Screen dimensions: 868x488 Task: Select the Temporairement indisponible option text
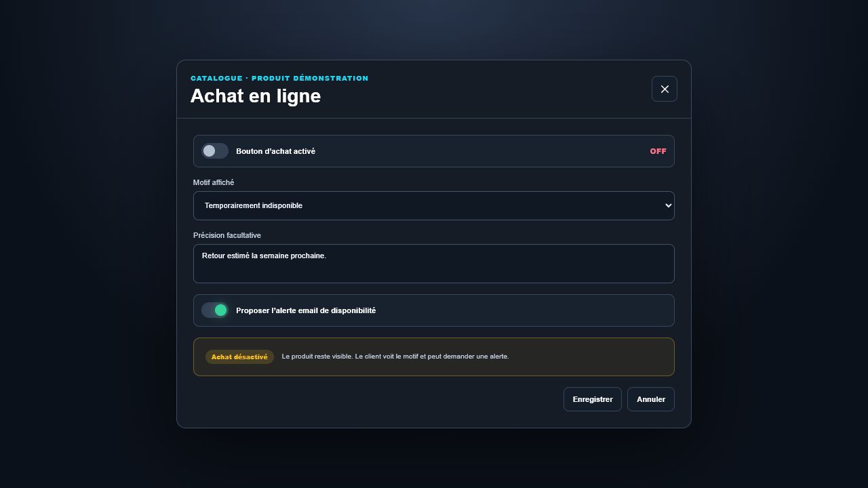[x=254, y=205]
